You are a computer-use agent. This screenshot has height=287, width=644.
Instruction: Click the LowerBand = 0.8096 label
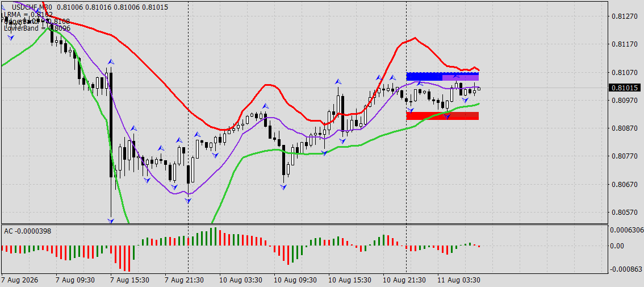click(37, 28)
